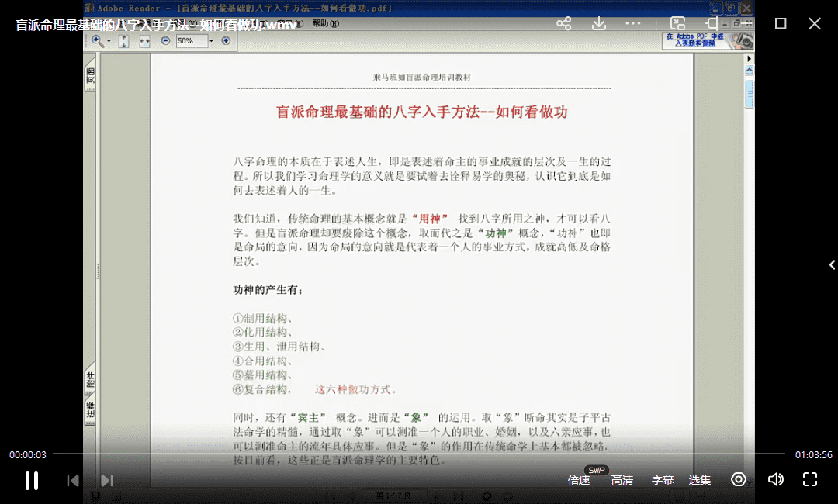This screenshot has height=504, width=838.
Task: Open the 选集 episode list
Action: click(700, 480)
